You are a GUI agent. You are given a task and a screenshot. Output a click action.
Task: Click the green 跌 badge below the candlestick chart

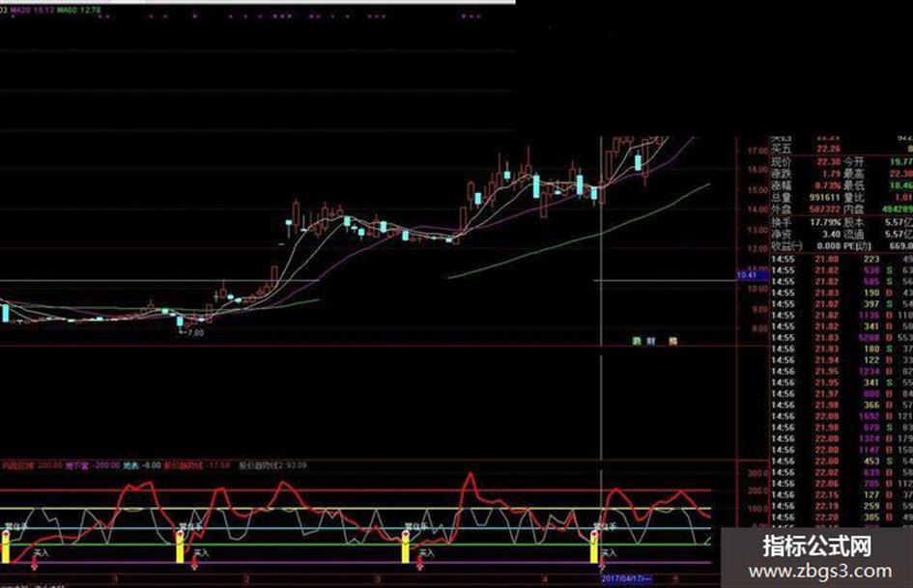637,341
